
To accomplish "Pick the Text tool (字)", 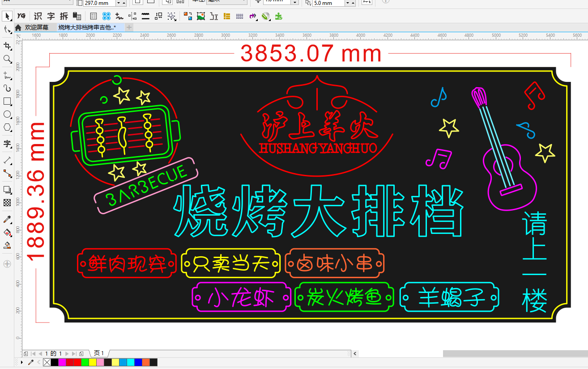I will 7,144.
